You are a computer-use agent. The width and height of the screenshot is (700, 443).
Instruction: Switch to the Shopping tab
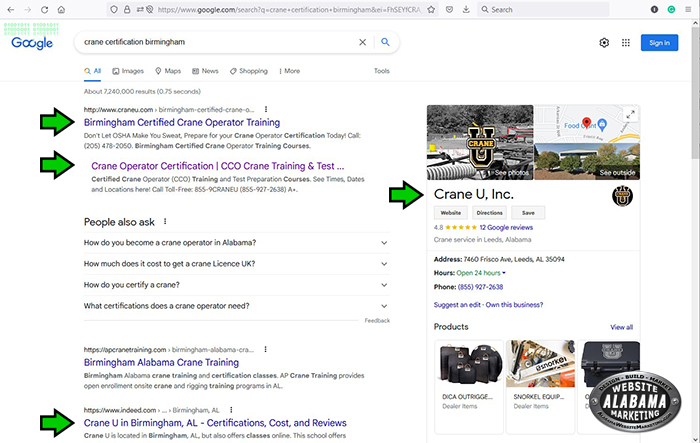[249, 71]
